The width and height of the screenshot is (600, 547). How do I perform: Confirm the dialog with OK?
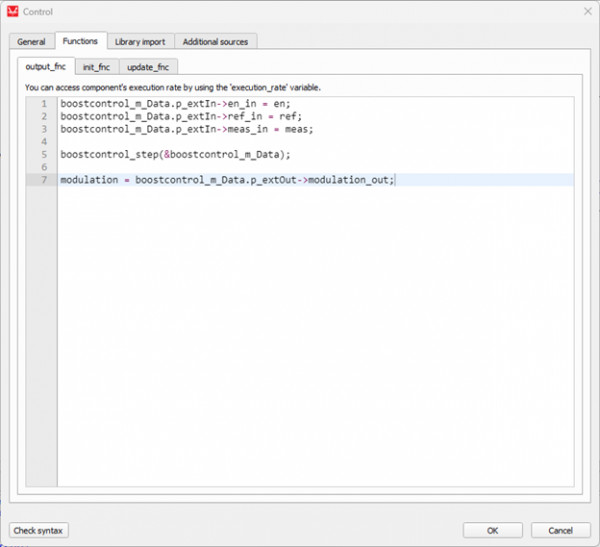(x=492, y=531)
